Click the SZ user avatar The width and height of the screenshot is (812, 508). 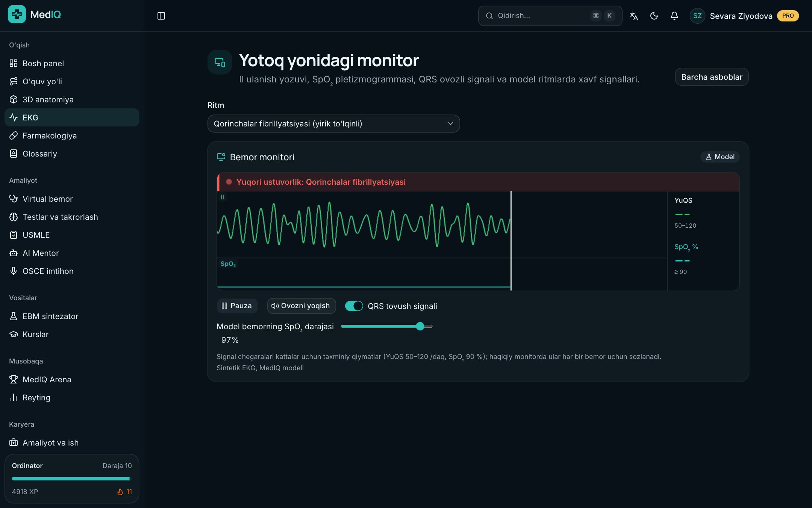697,16
